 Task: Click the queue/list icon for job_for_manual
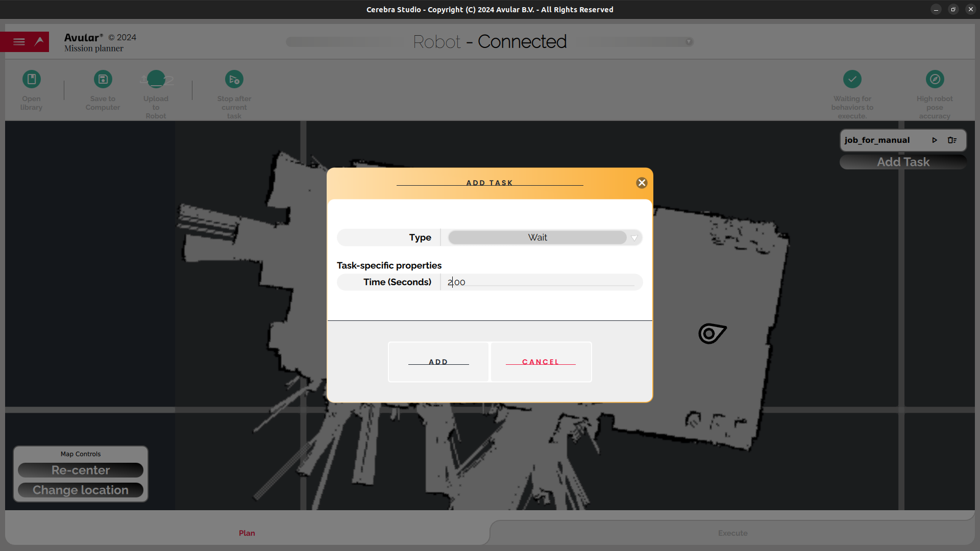[x=952, y=139]
